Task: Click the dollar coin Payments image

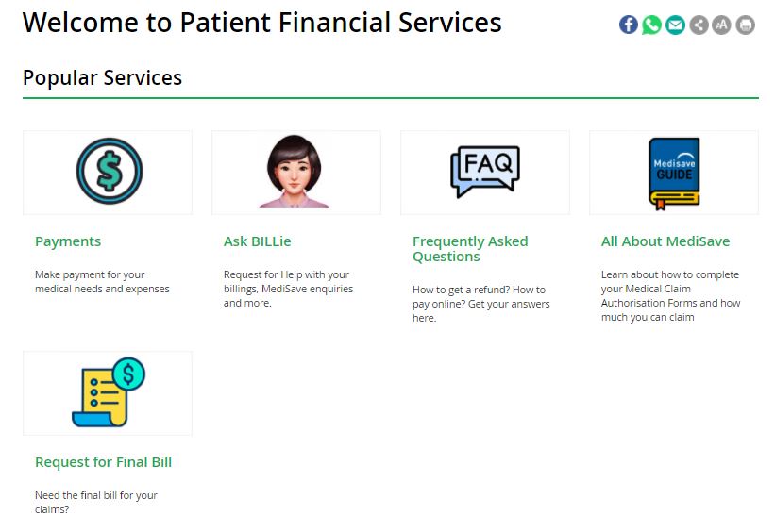Action: tap(110, 171)
